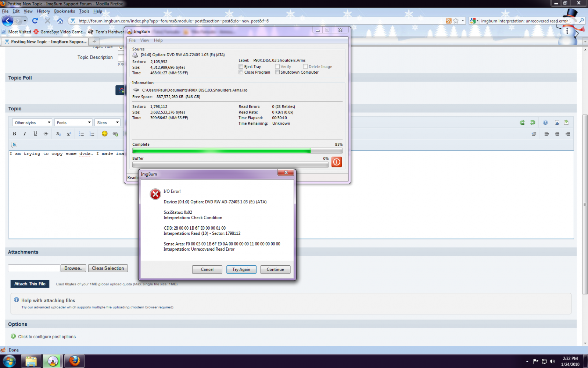Click Clear Selection button
This screenshot has width=588, height=368.
click(108, 268)
